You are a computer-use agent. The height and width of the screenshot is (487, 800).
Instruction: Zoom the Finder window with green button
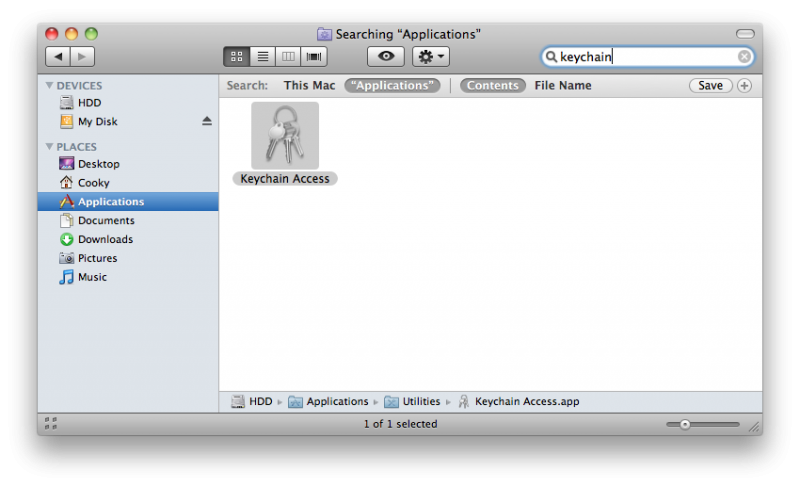91,34
